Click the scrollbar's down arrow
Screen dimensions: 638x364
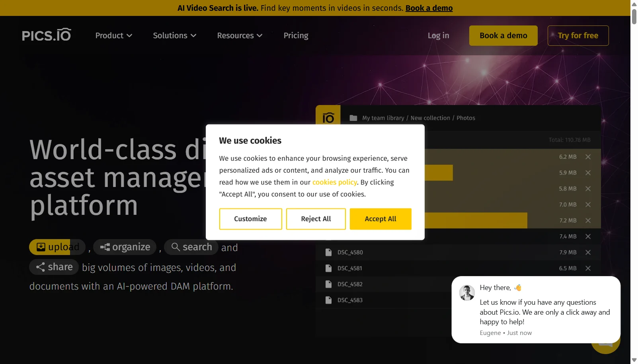[x=634, y=360]
